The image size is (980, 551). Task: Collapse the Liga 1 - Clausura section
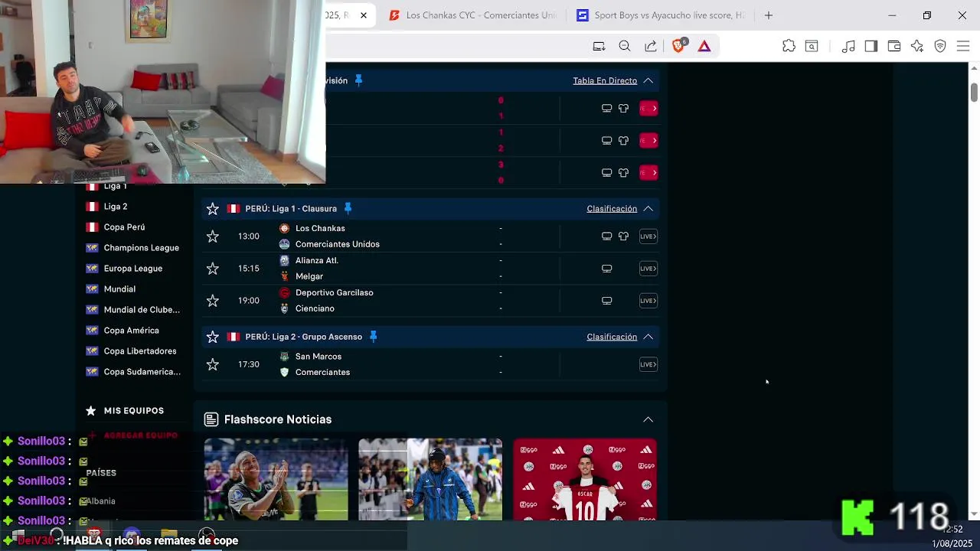click(x=648, y=208)
